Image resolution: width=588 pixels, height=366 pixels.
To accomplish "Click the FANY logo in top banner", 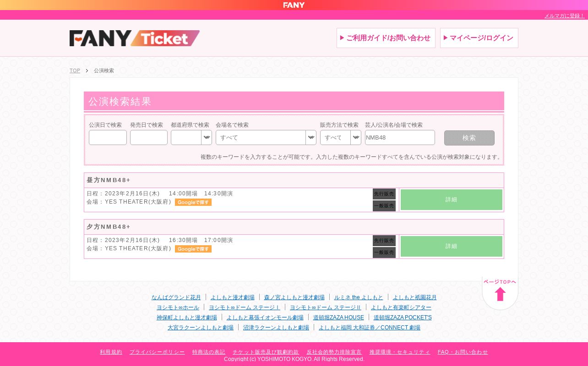I will tap(294, 5).
